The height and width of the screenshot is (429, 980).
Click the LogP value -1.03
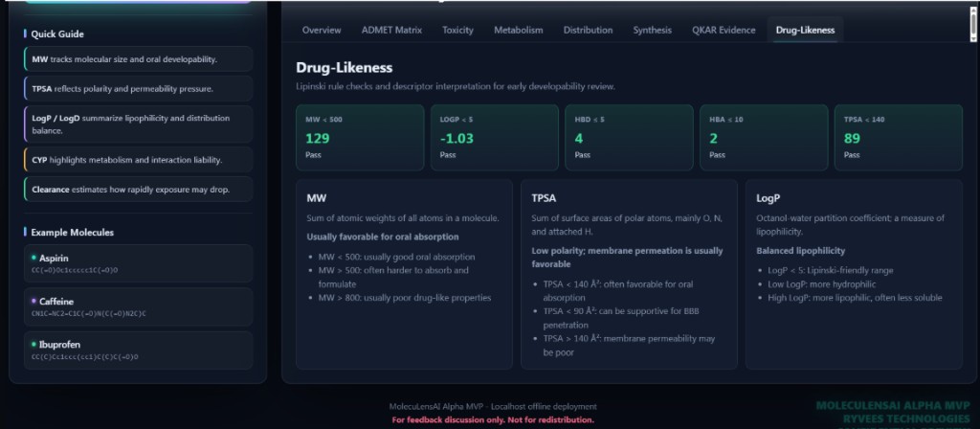click(x=457, y=138)
